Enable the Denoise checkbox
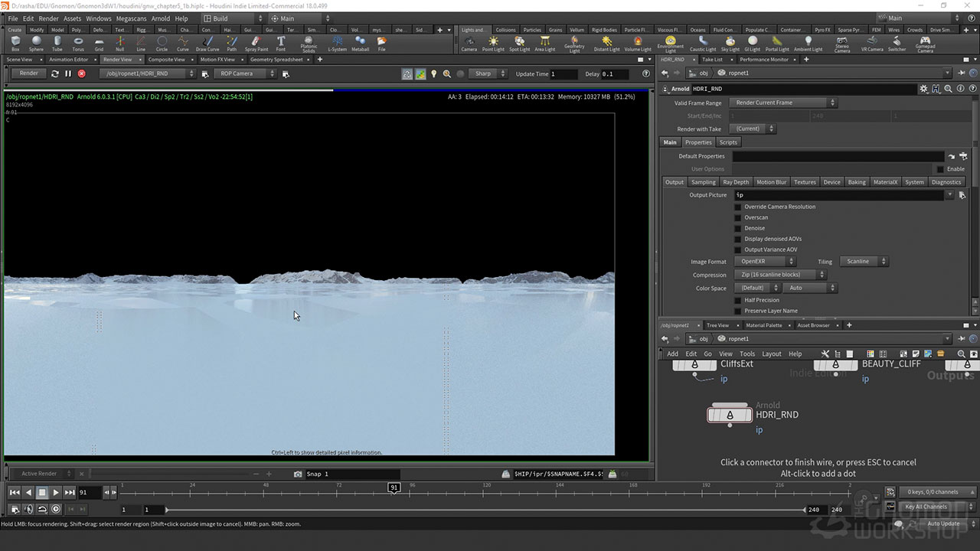 738,228
